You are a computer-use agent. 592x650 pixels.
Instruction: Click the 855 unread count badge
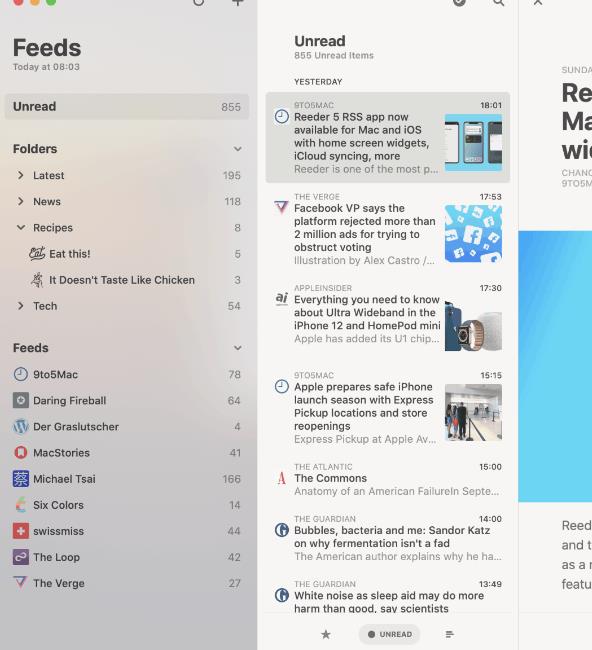(x=231, y=107)
